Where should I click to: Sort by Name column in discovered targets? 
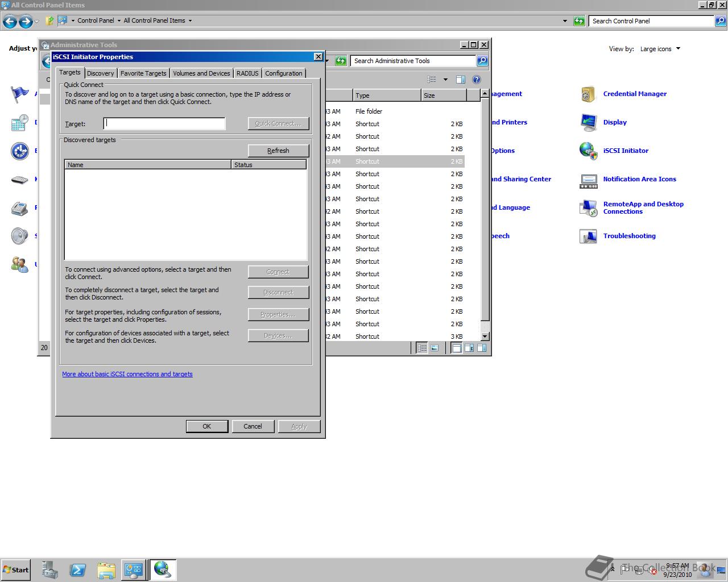point(148,165)
